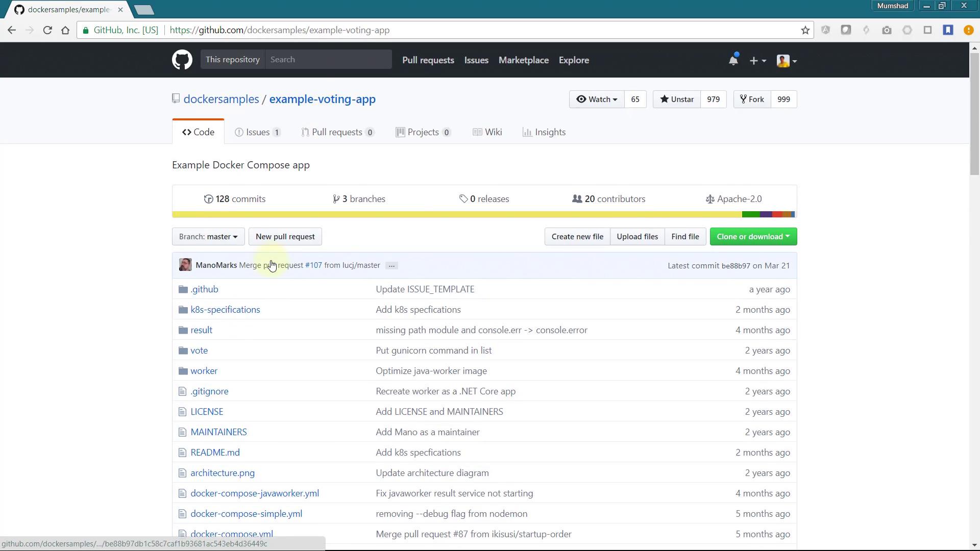Open Branch master dropdown
This screenshot has width=980, height=551.
pyautogui.click(x=208, y=237)
